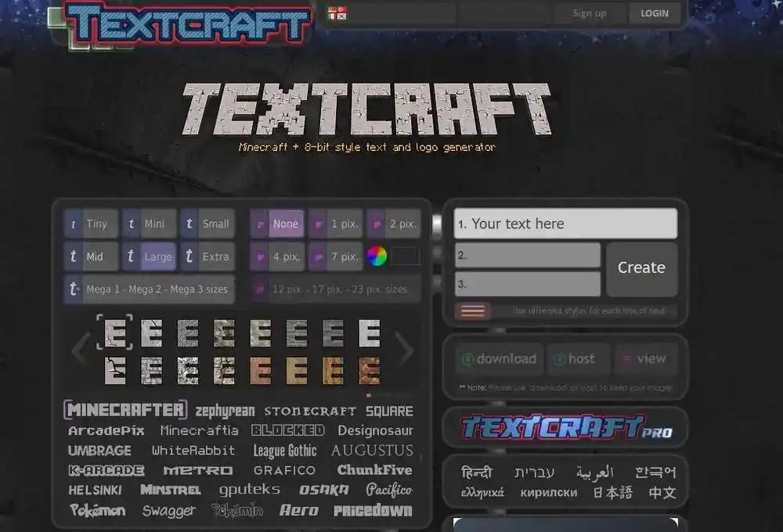Set outline to None
This screenshot has height=532, width=783.
tap(277, 224)
